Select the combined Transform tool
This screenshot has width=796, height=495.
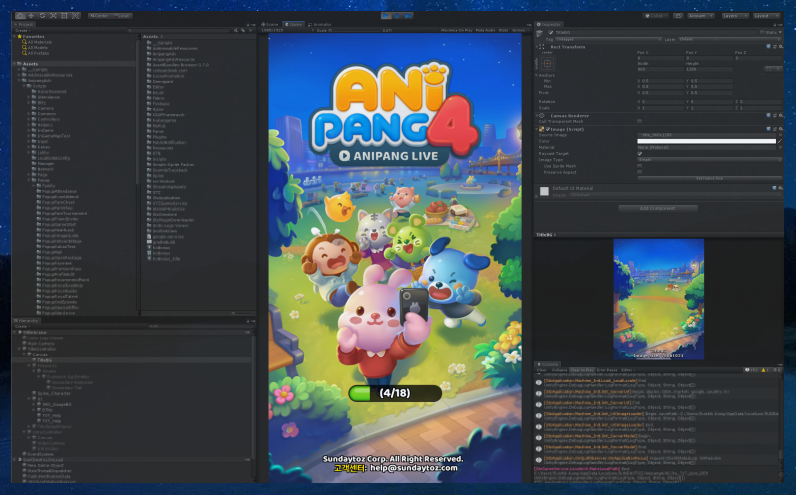click(76, 16)
